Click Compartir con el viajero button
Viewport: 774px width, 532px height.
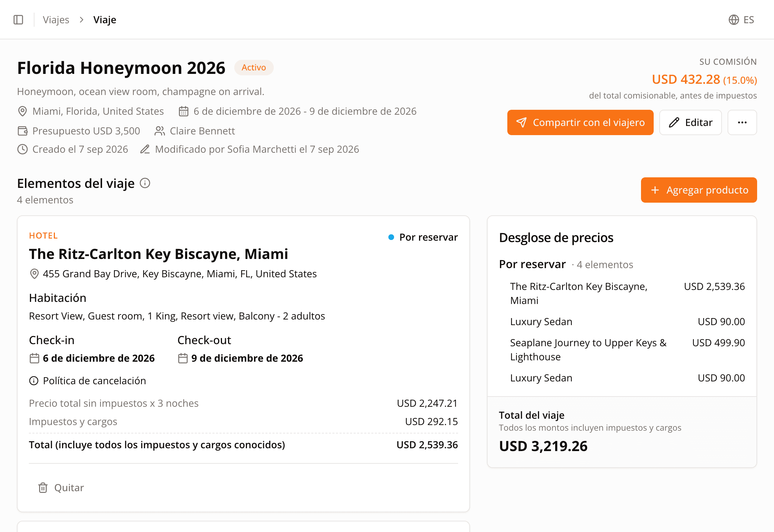click(x=580, y=122)
